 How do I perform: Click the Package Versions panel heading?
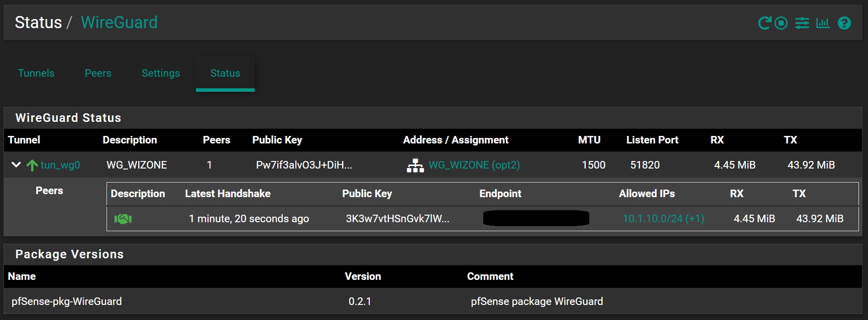[x=69, y=254]
